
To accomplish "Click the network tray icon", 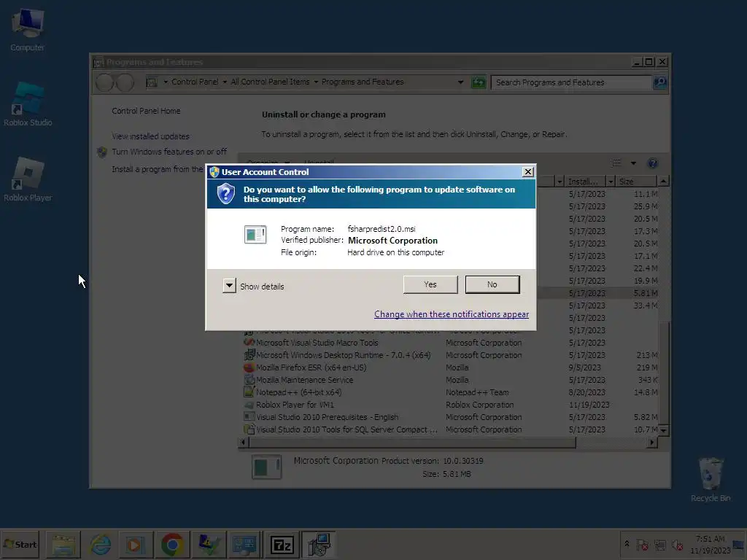I will pos(659,545).
